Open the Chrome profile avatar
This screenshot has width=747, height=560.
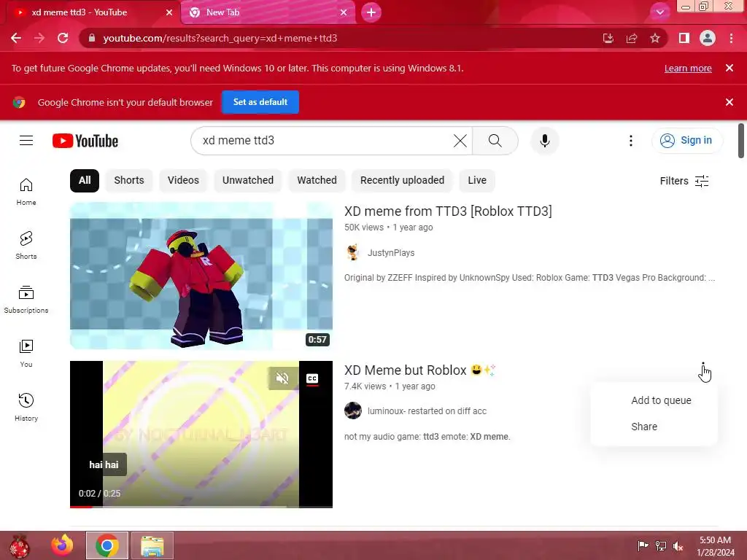tap(708, 38)
